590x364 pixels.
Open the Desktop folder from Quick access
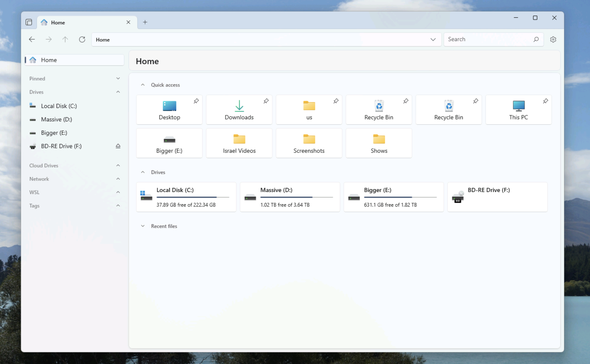(169, 110)
